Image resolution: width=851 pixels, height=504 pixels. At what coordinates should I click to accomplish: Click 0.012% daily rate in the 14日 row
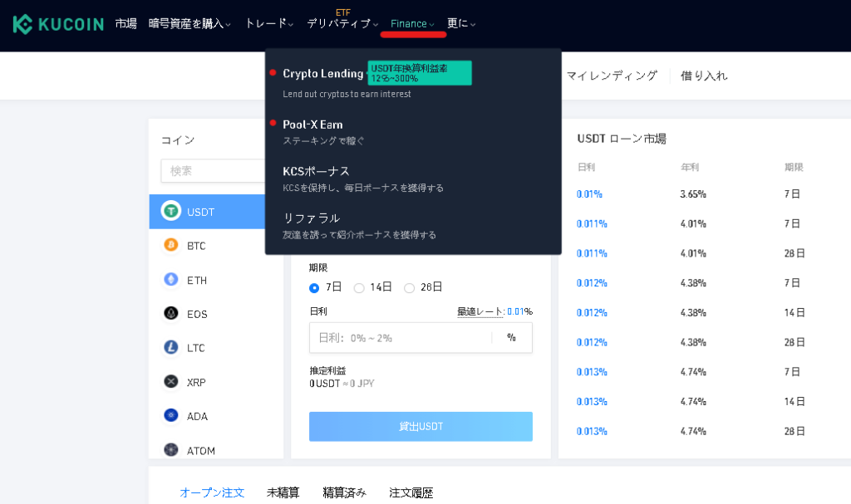click(x=592, y=312)
